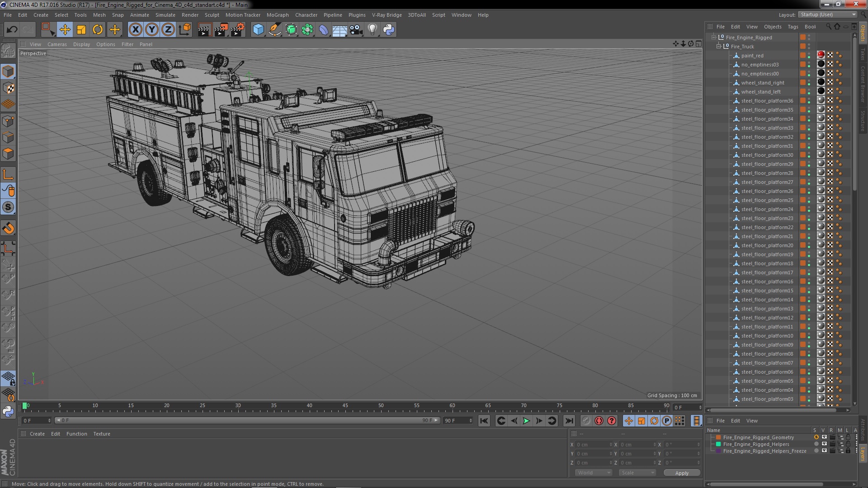This screenshot has height=488, width=868.
Task: Toggle Parameter P keyframe channel
Action: 667,421
